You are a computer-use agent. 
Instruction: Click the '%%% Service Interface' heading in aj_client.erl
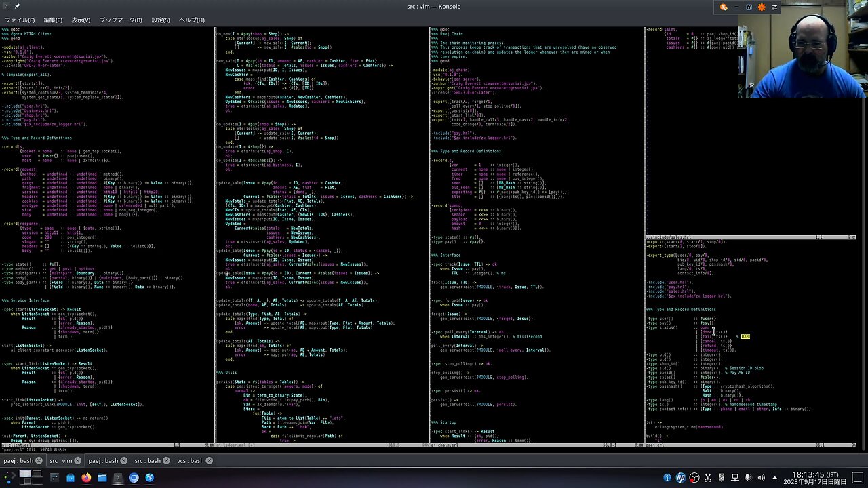pos(25,300)
